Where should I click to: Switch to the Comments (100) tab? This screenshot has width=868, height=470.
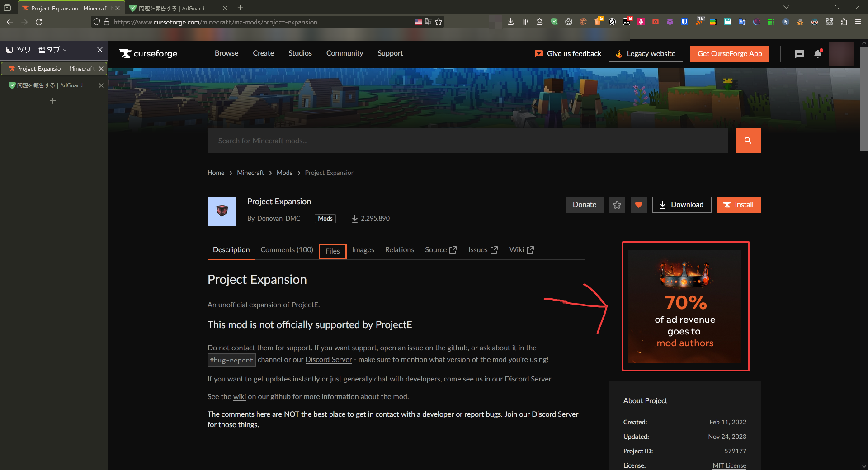[287, 250]
